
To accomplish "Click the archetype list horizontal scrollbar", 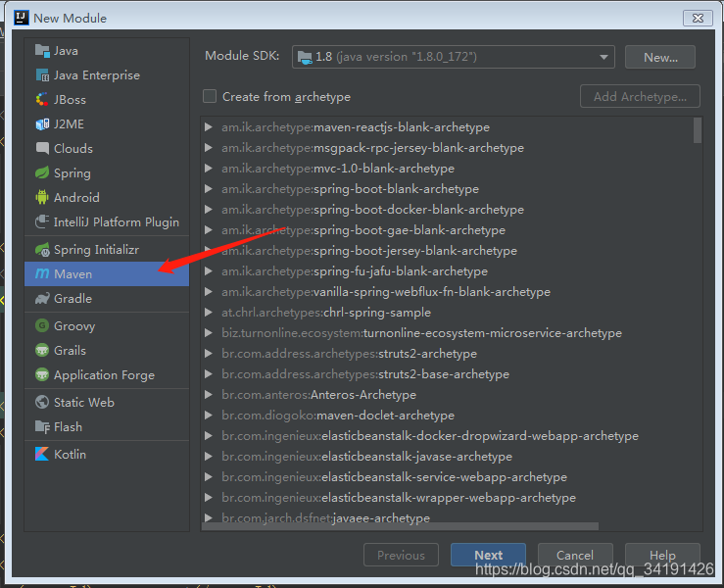I will (400, 526).
